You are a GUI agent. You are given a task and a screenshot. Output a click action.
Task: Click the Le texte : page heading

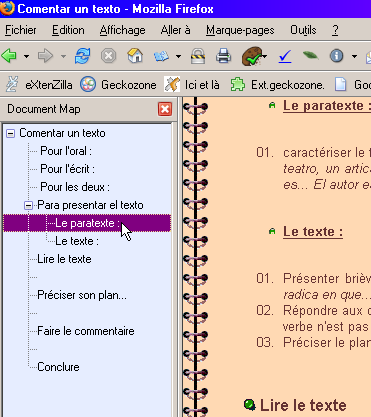(x=313, y=232)
